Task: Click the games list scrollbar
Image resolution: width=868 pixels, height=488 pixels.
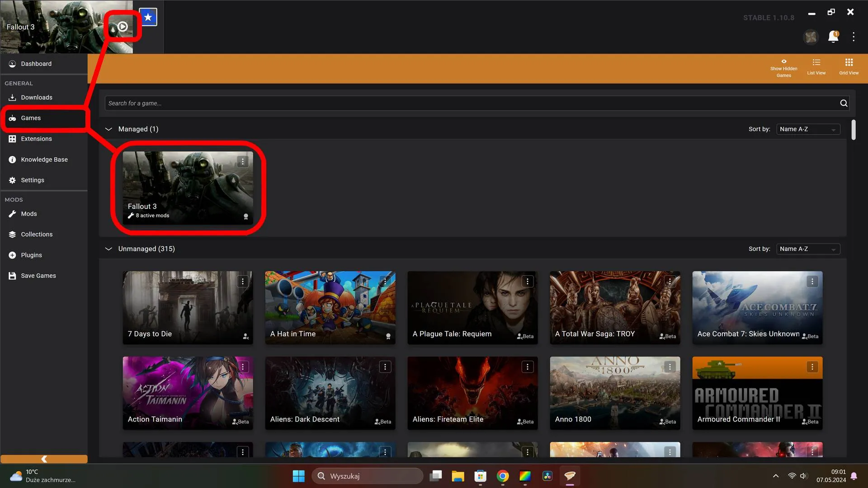Action: click(854, 130)
